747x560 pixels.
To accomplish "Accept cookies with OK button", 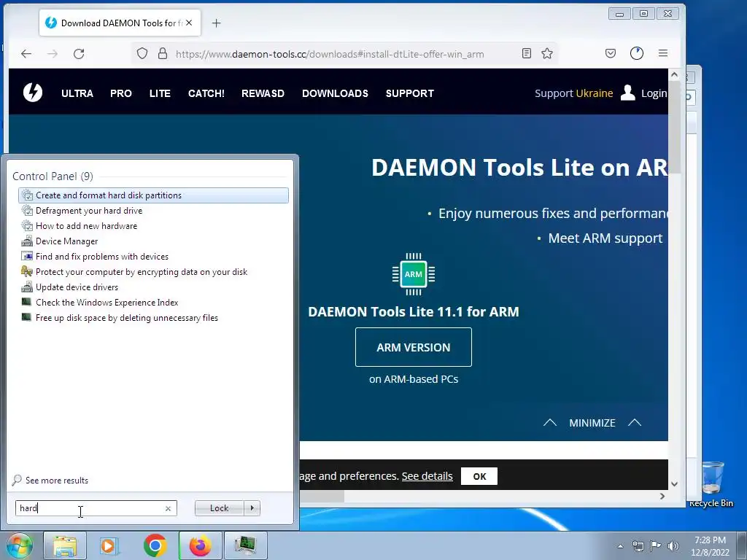I will point(479,476).
